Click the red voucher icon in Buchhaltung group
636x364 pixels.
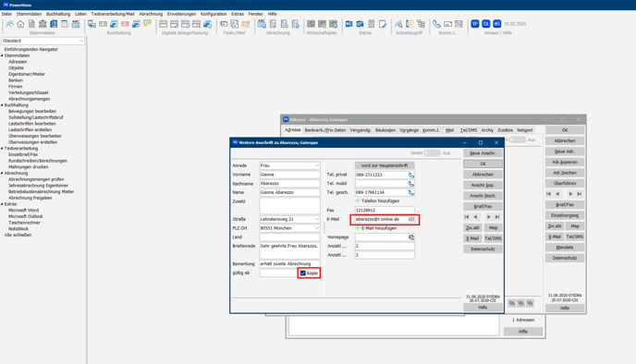pos(125,24)
